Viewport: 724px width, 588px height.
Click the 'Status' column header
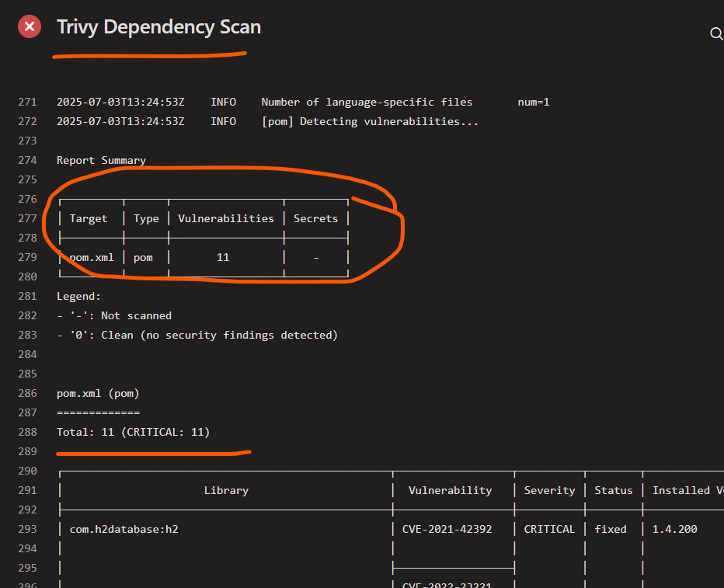click(x=614, y=490)
